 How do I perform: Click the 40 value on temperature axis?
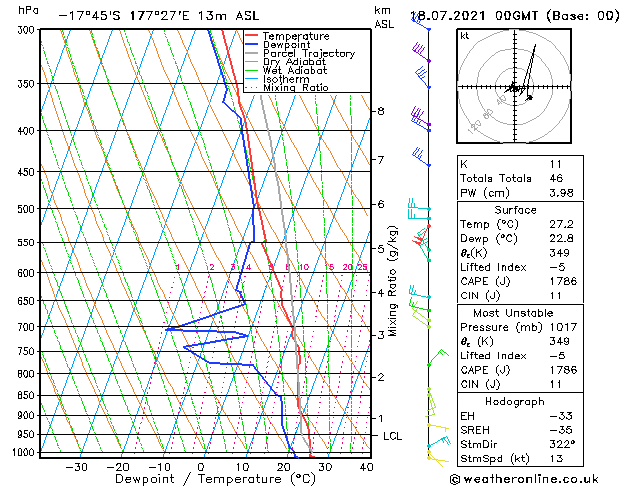coord(366,467)
